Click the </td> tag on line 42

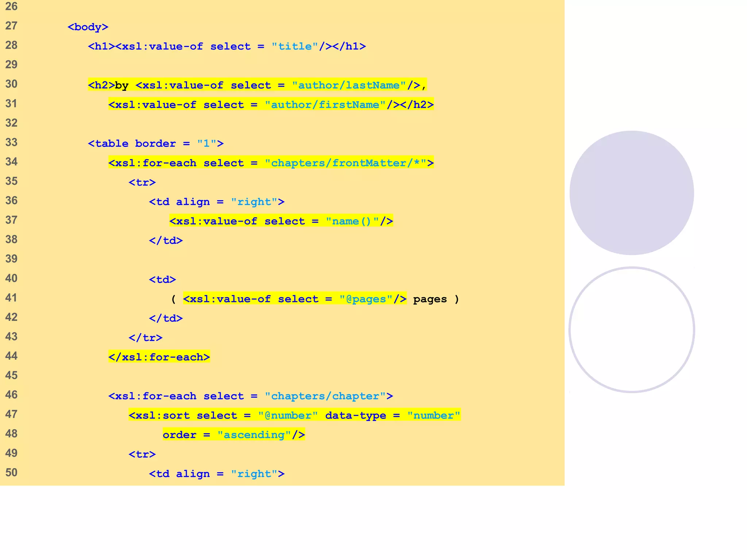166,318
